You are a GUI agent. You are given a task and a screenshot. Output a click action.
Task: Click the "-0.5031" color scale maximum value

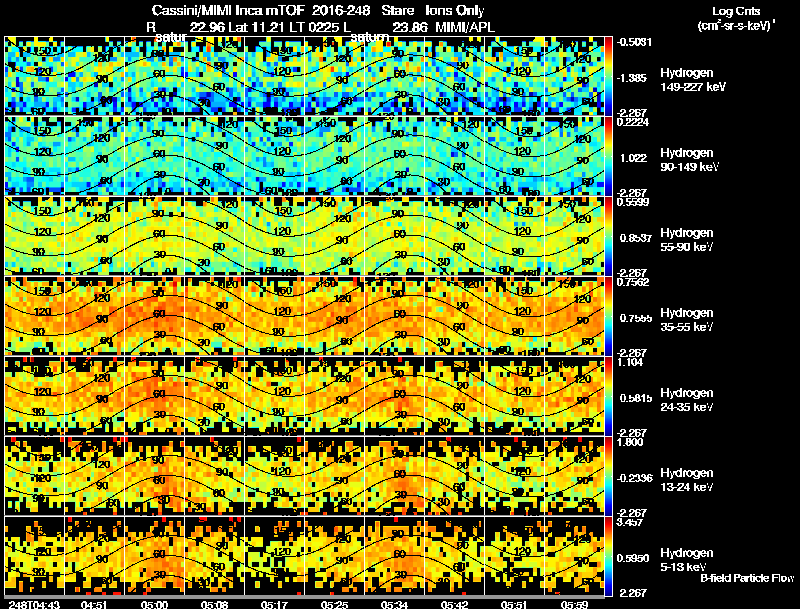click(634, 42)
